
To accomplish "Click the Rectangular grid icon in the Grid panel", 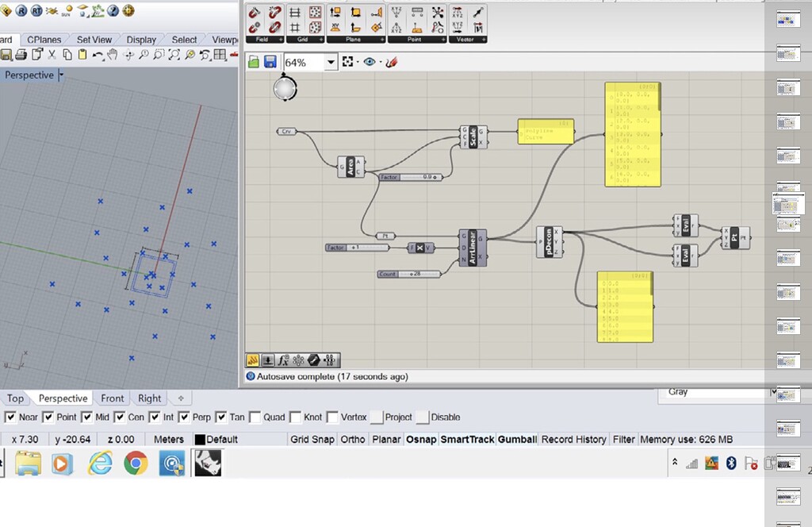I will pyautogui.click(x=294, y=10).
